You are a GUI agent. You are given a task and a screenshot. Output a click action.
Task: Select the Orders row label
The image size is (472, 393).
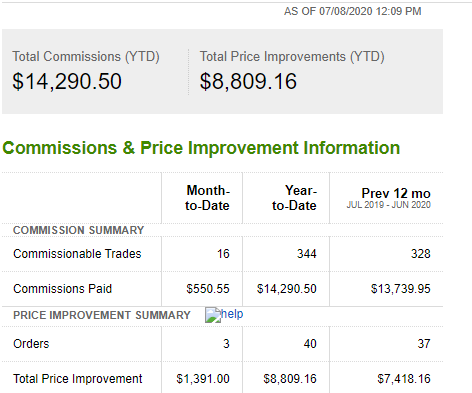coord(31,344)
